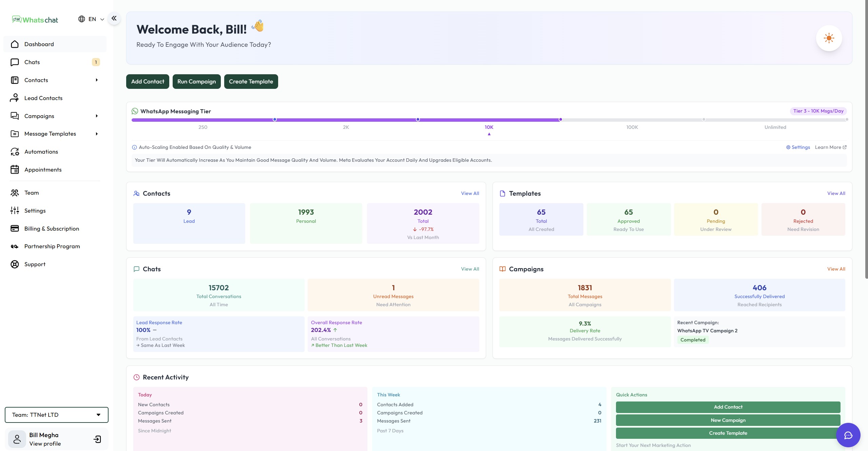Collapse the sidebar with double-chevron icon
The width and height of the screenshot is (868, 451).
[114, 18]
